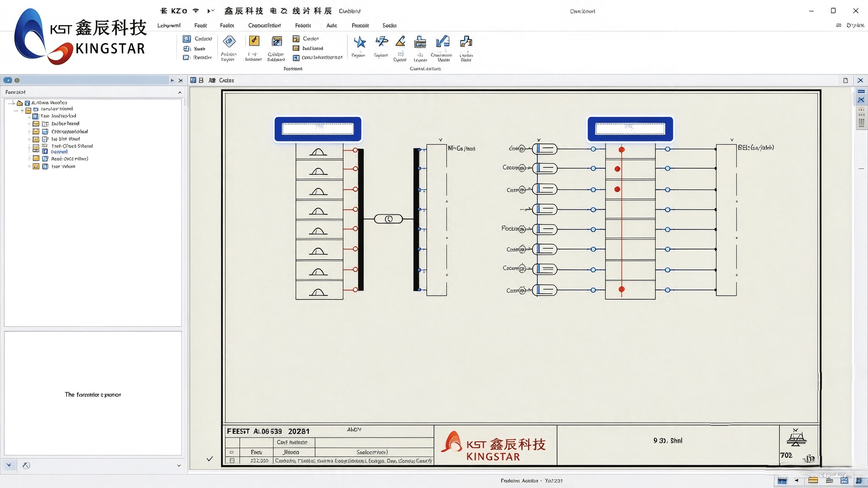Click the checkmark at the drawing area's bottom left
Screen dimensions: 868x488
[x=209, y=459]
